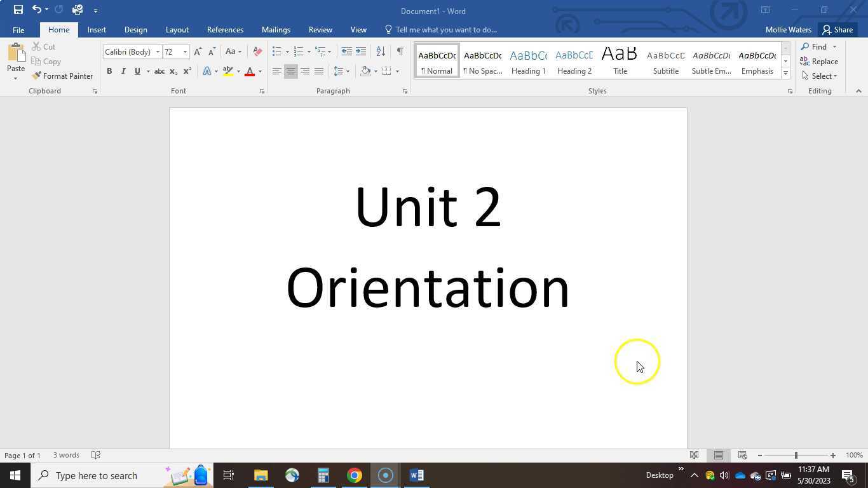868x488 pixels.
Task: Open the Font name dropdown
Action: [158, 51]
